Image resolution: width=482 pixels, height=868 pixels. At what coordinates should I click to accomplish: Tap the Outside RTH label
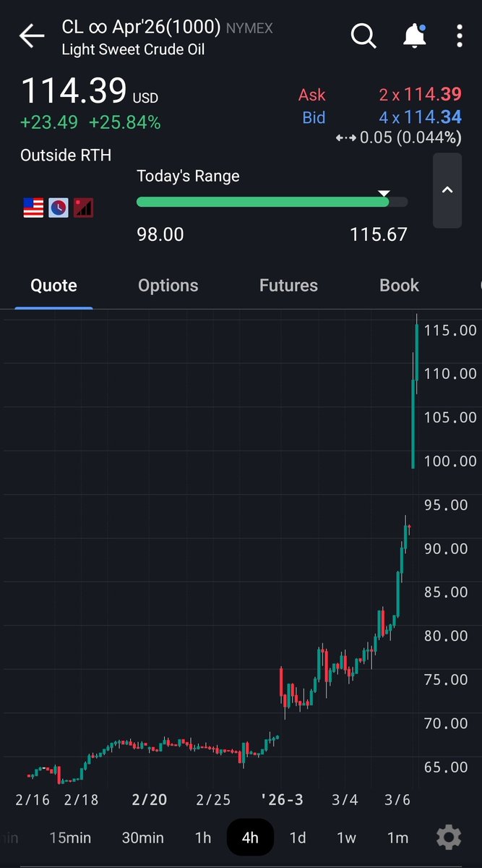(x=66, y=155)
